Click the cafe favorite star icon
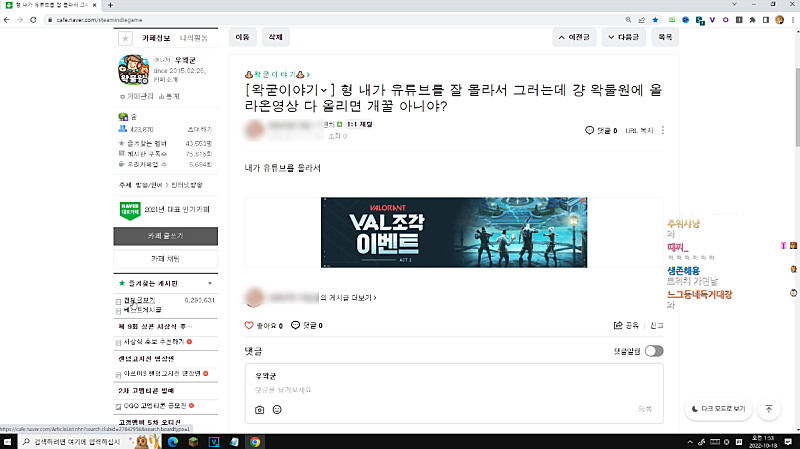The image size is (800, 449). tap(126, 38)
